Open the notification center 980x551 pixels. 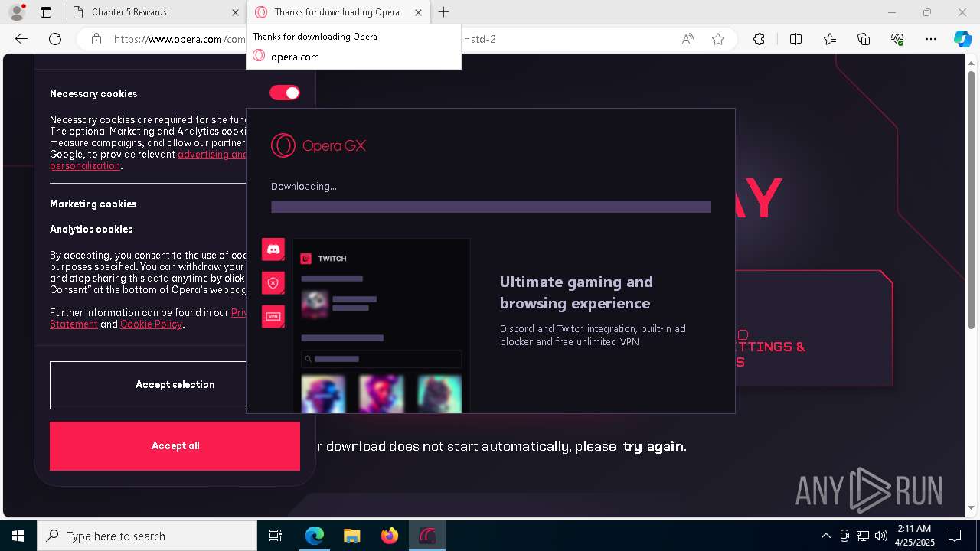coord(955,536)
